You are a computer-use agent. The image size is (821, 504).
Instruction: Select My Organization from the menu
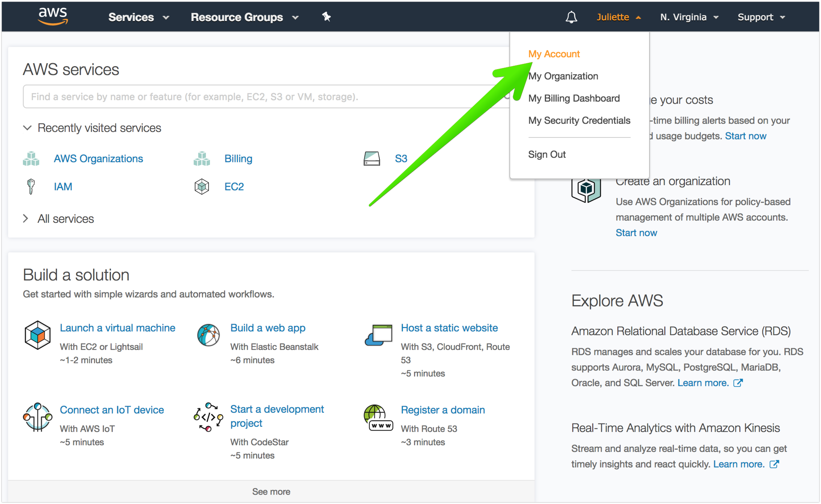pyautogui.click(x=563, y=76)
